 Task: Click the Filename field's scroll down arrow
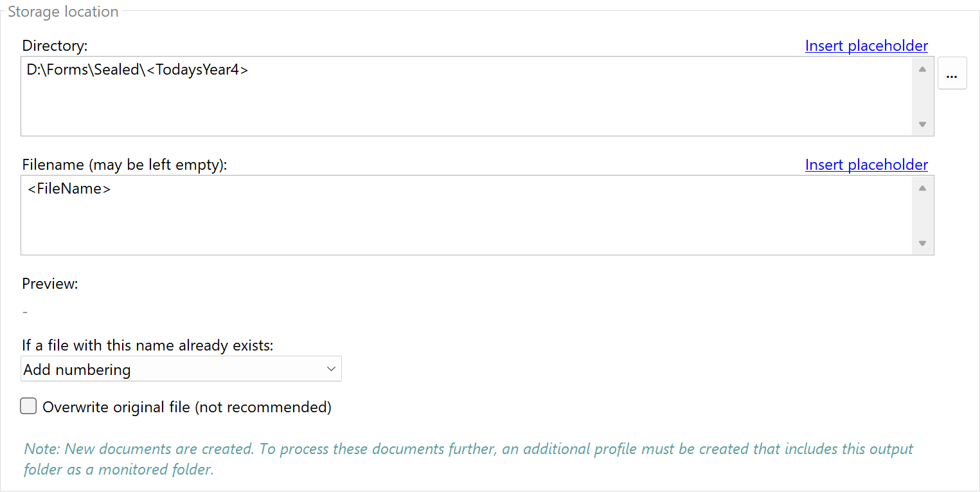[x=922, y=243]
